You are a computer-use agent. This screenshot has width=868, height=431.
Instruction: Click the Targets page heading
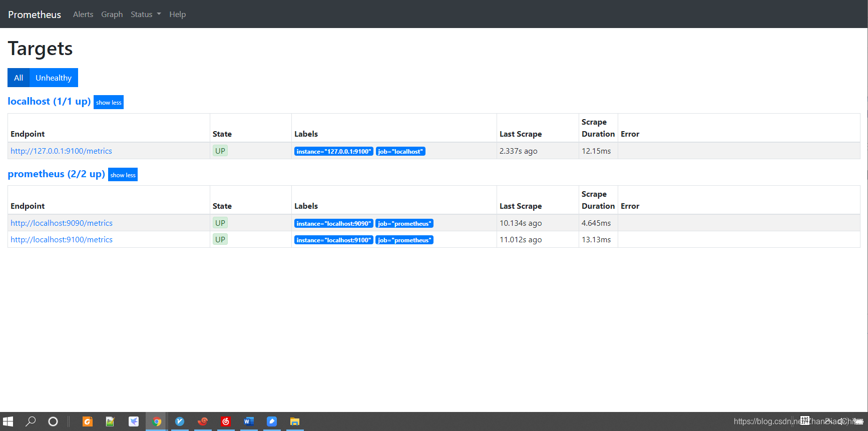tap(40, 49)
